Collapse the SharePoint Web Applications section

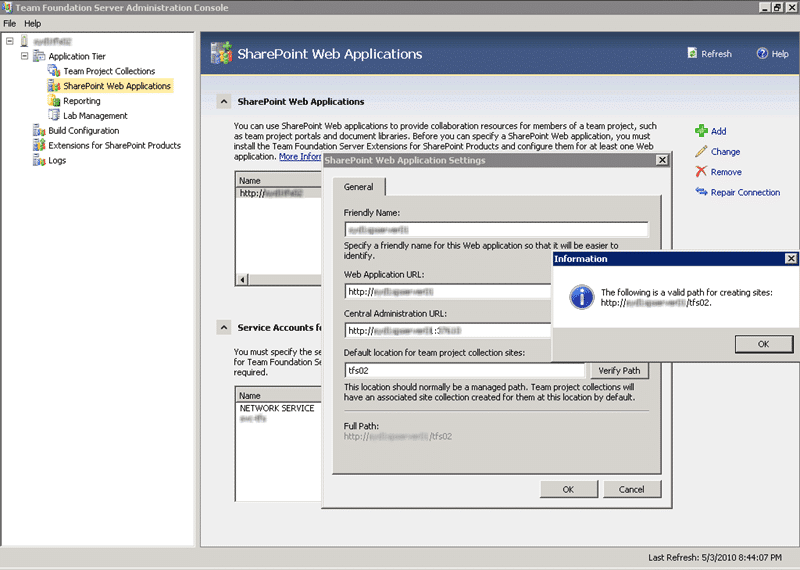[223, 102]
